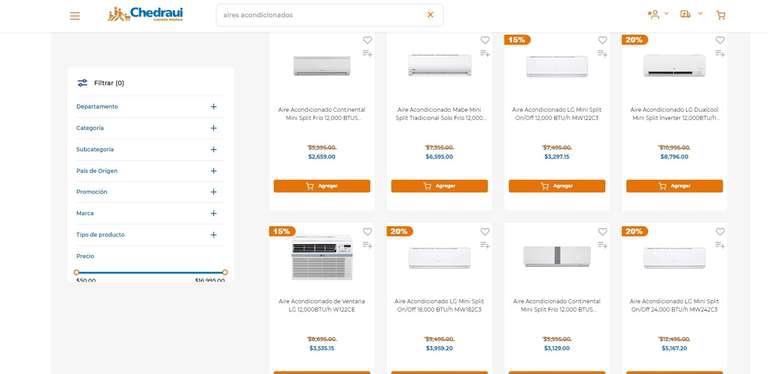Image resolution: width=768 pixels, height=374 pixels.
Task: Add LG MW242C3 to list icon
Action: click(720, 245)
